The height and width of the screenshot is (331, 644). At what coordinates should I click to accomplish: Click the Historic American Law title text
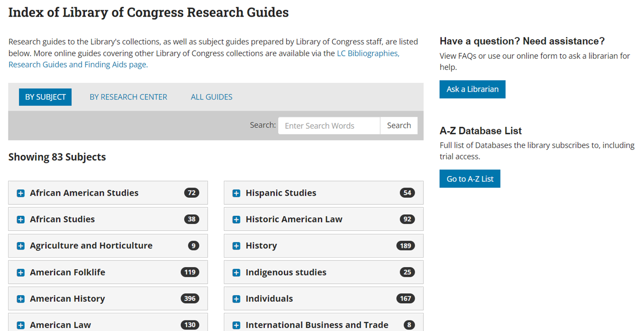[x=294, y=219]
